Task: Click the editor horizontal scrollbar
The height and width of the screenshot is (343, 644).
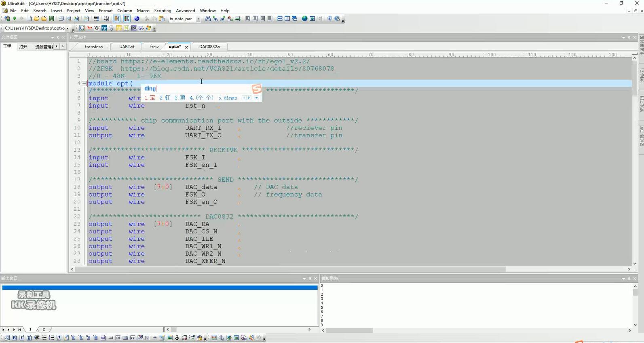Action: 351,269
